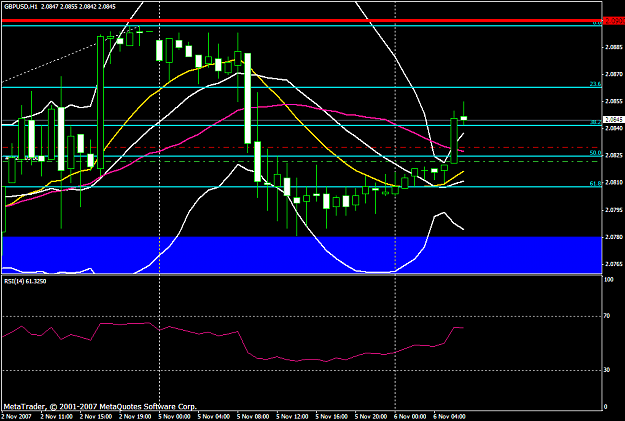Click the current price tag 2.0845

(614, 119)
